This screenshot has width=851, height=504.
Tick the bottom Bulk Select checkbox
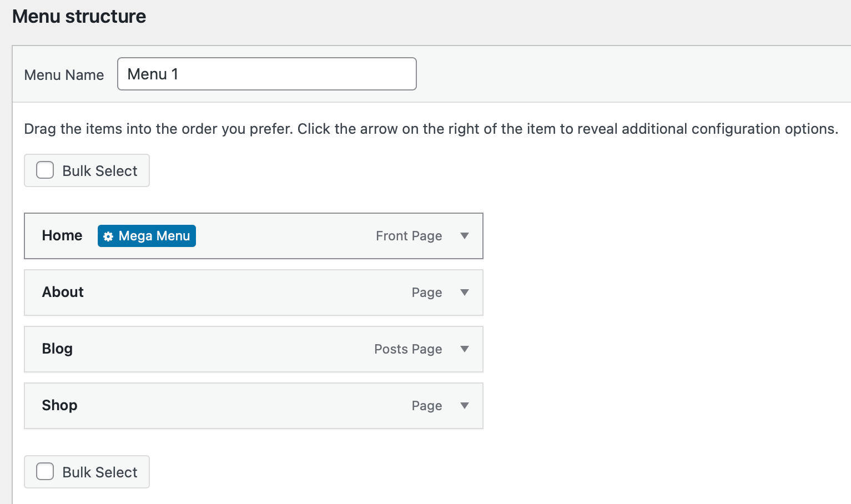[45, 471]
